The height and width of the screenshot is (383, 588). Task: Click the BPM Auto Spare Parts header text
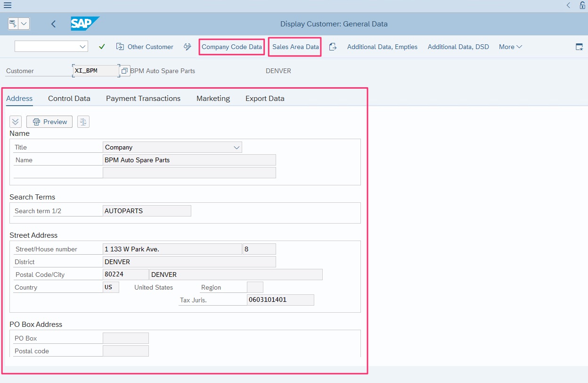[x=163, y=71]
